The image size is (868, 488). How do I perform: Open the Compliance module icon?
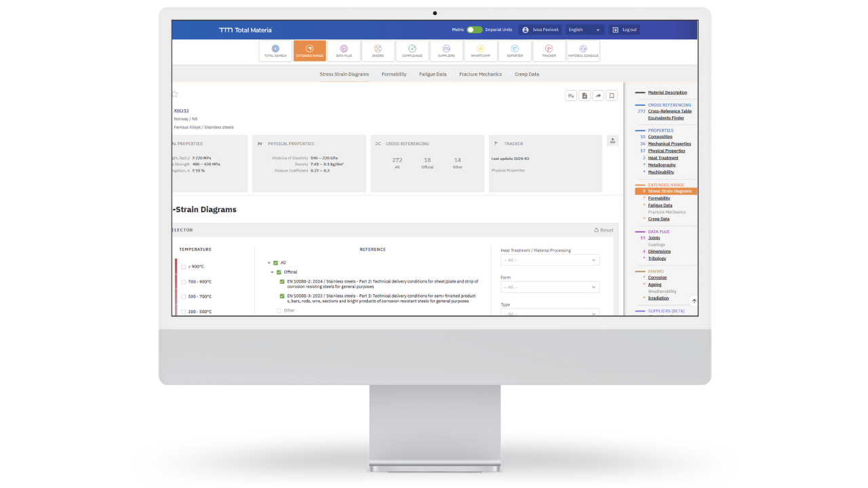coord(412,51)
